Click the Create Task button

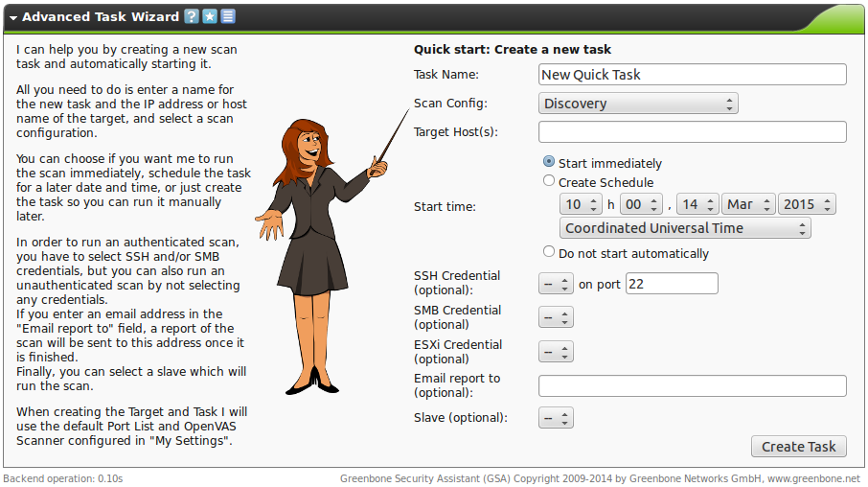point(799,447)
